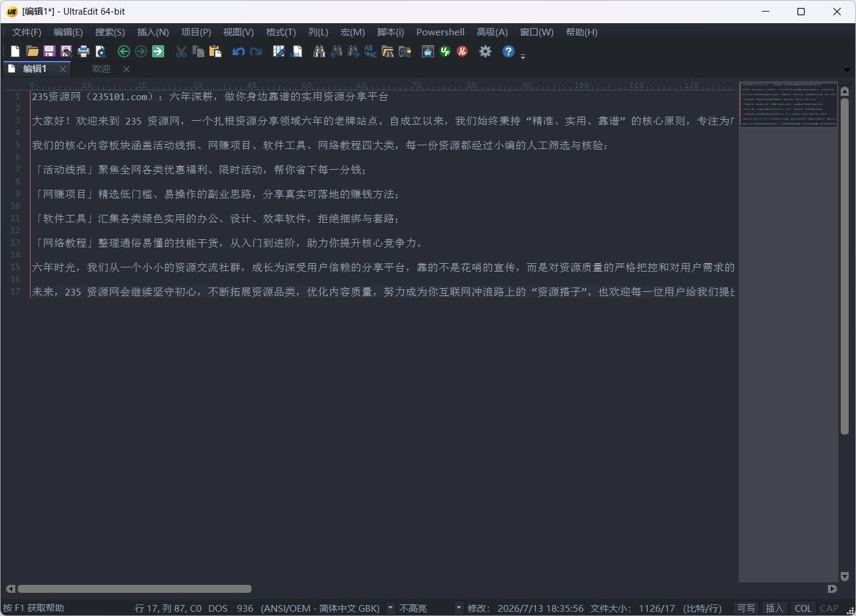Open the tab list dropdown arrow
Viewport: 856px width, 616px height.
pos(847,70)
